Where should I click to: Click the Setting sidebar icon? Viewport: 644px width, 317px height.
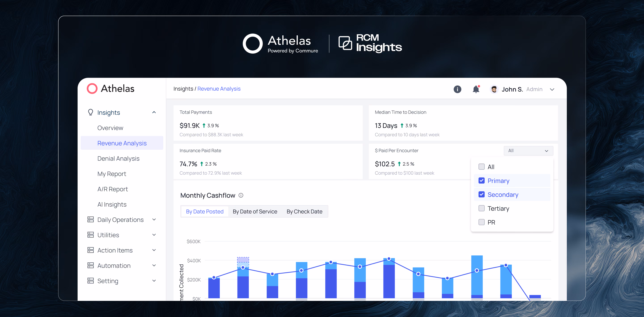coord(91,281)
